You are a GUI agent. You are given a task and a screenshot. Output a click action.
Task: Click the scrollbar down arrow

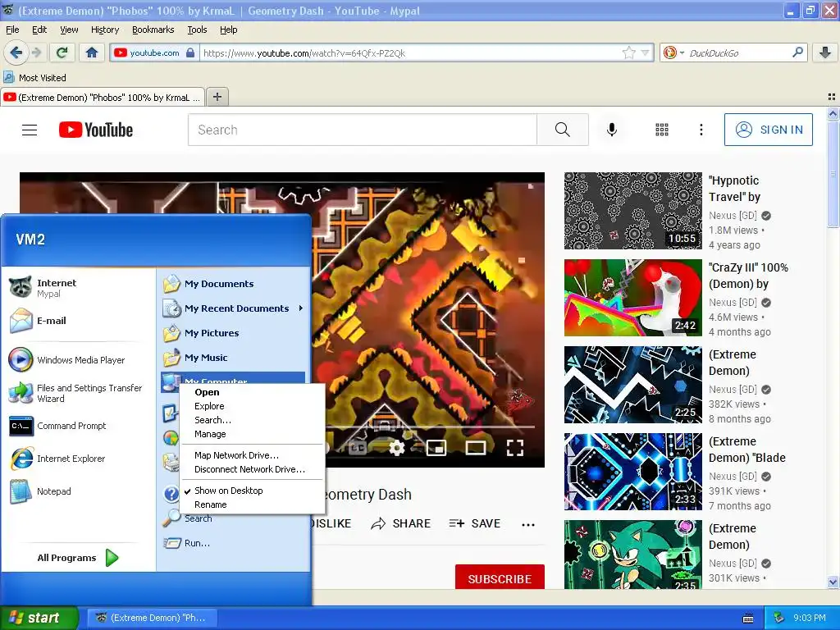point(833,582)
